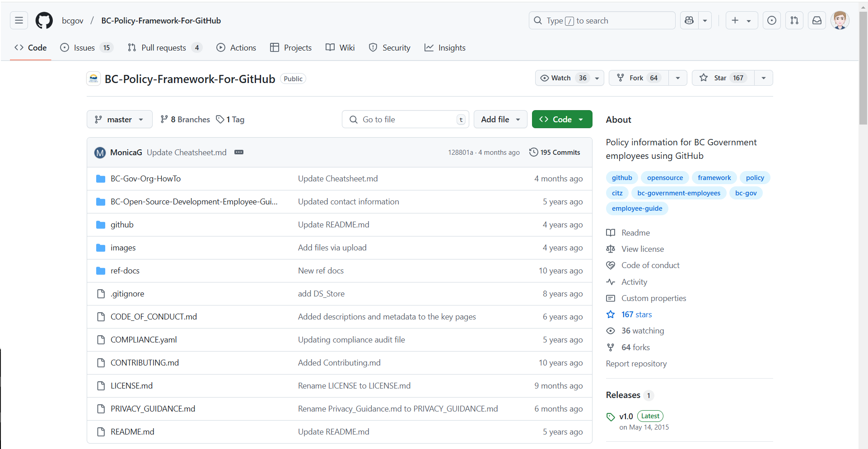
Task: Open the Copilot chat icon
Action: 689,20
